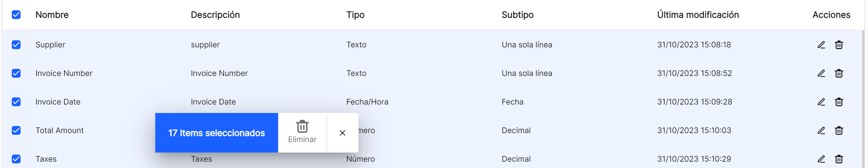This screenshot has width=868, height=168.
Task: Open edit for Invoice Number row
Action: [x=821, y=73]
